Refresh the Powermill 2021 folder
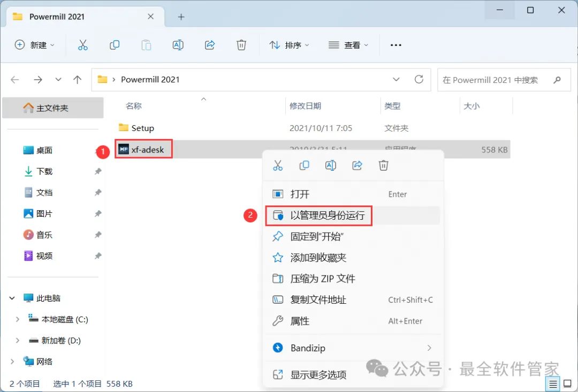Image resolution: width=578 pixels, height=392 pixels. [419, 79]
